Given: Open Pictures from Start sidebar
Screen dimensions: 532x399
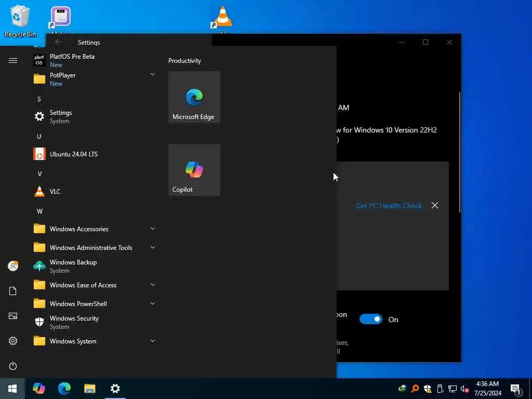Looking at the screenshot, I should (x=13, y=316).
